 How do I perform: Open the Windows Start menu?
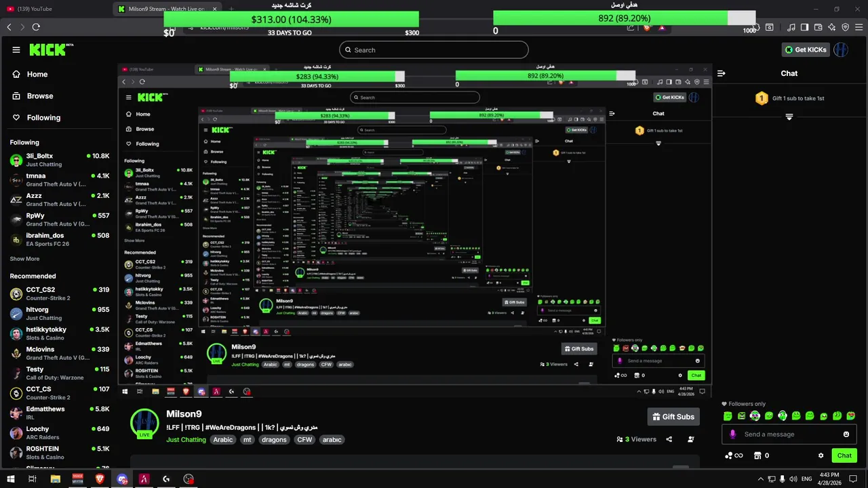[10, 479]
